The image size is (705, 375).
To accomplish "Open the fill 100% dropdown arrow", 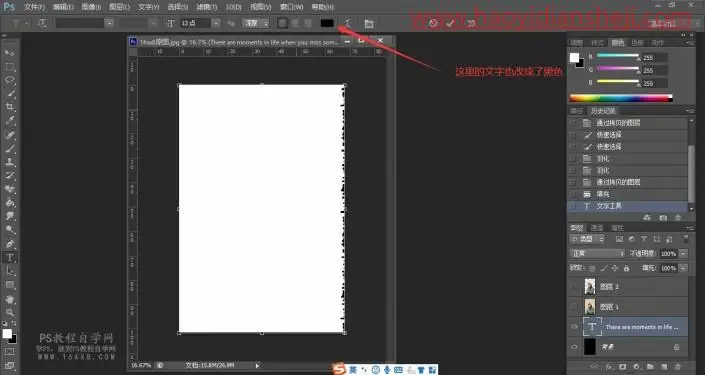I will click(x=683, y=268).
